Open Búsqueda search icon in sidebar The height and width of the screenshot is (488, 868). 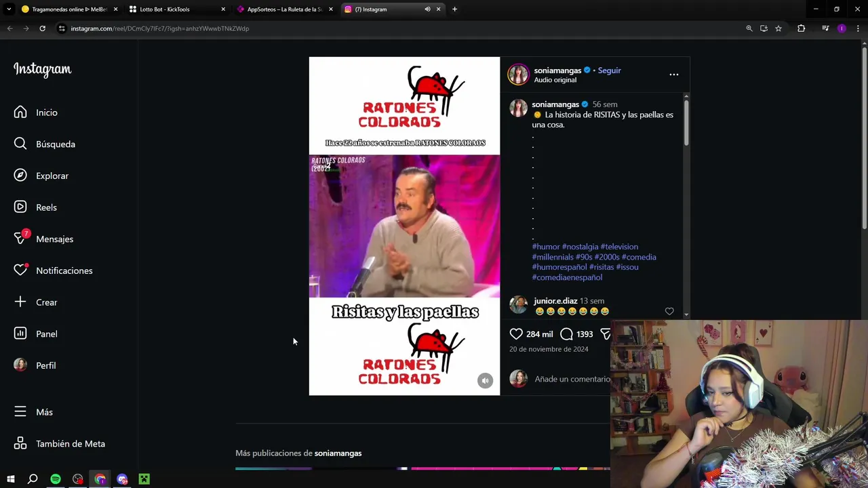pyautogui.click(x=20, y=144)
